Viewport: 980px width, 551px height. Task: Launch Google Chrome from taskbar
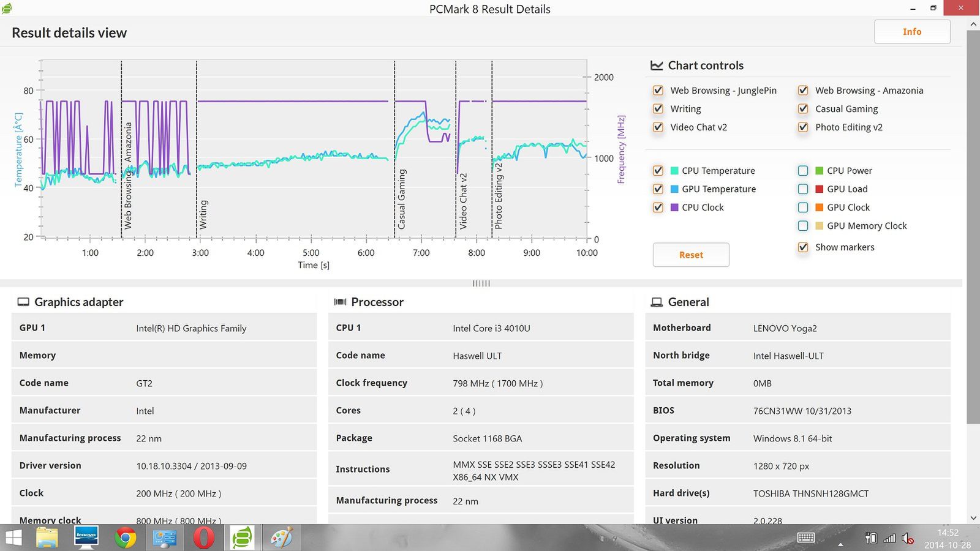click(125, 538)
